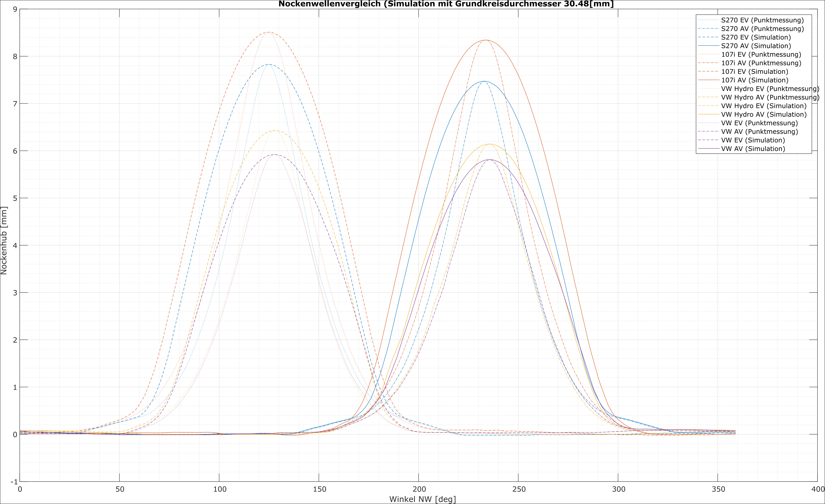Click the VW Hydro AV (Simulation) legend label
This screenshot has height=504, width=825.
point(763,114)
